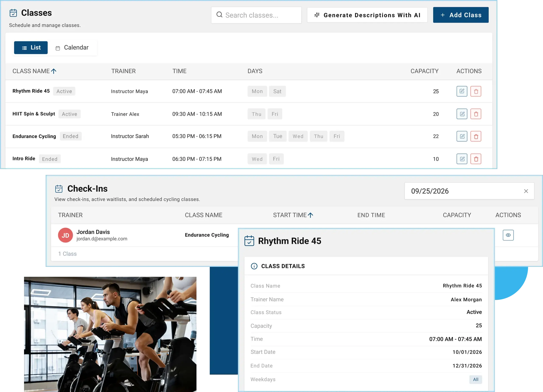Delete the Intro Ride class

pos(476,159)
